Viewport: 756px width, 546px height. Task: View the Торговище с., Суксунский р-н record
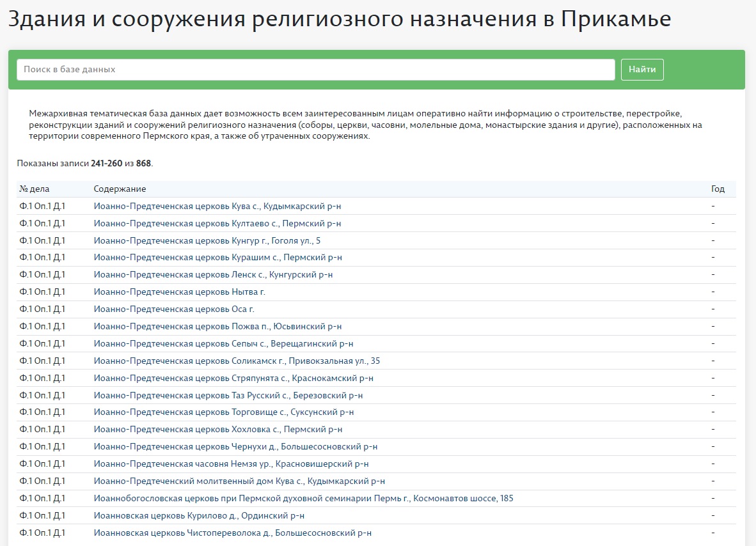pos(223,412)
